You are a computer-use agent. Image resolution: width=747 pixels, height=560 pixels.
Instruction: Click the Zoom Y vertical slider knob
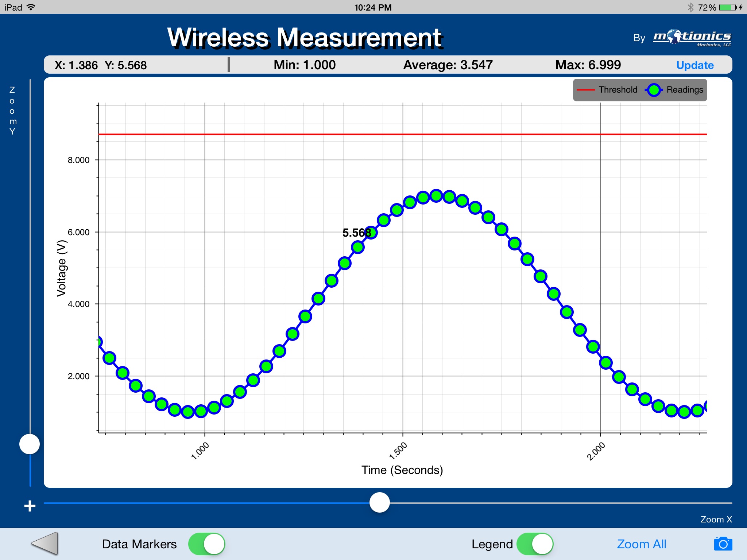tap(30, 444)
